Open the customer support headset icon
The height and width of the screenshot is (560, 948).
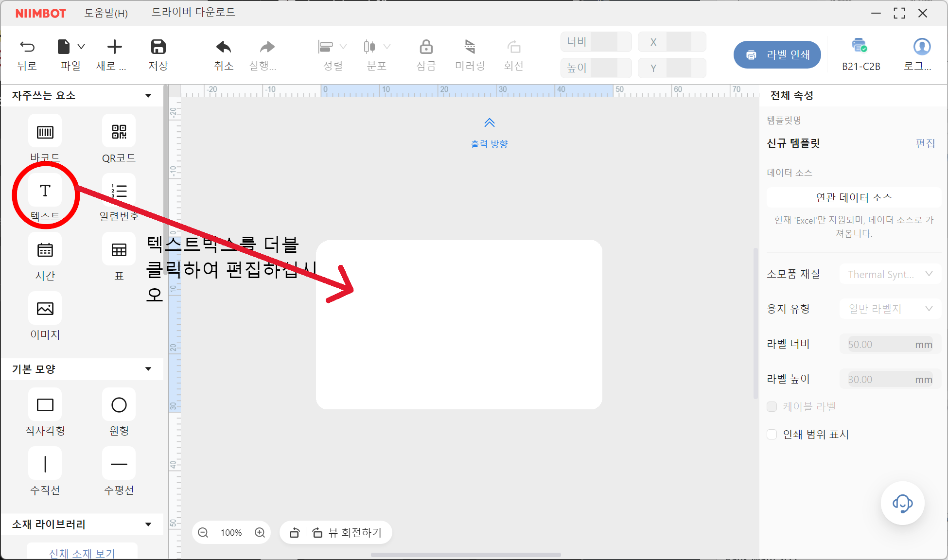coord(902,503)
